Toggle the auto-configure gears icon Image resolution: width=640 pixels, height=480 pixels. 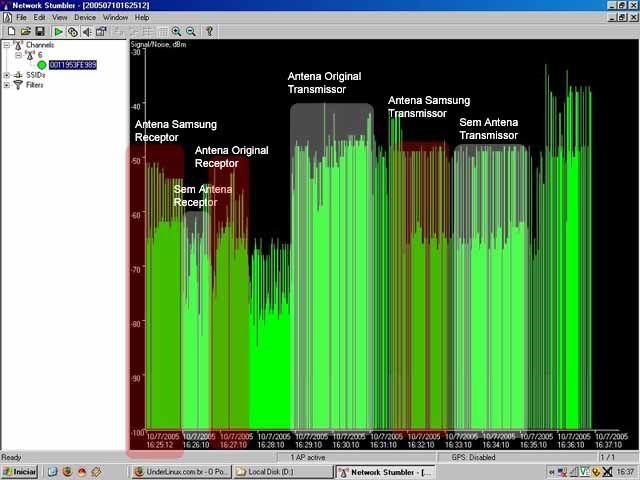click(x=73, y=31)
